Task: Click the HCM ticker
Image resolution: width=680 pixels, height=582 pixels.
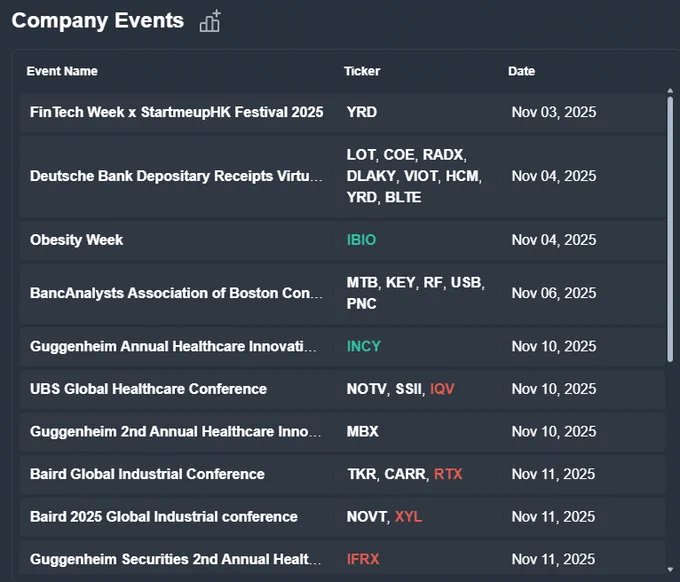Action: [462, 176]
